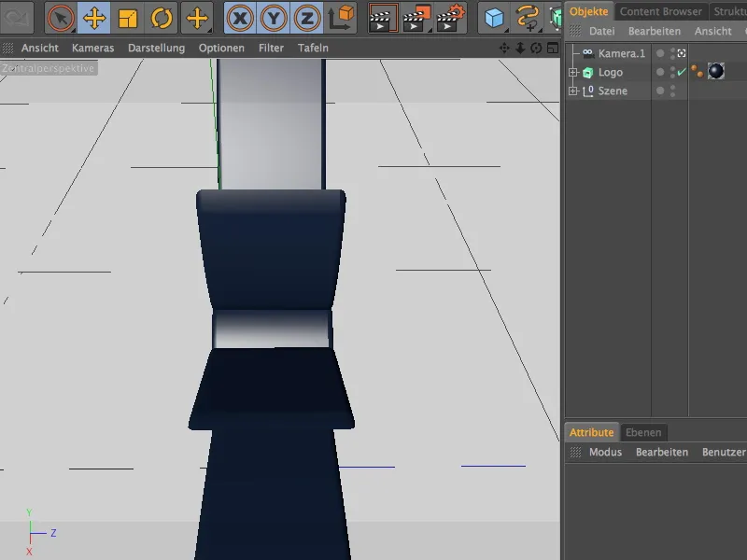Grab the object manager menu grip handle
This screenshot has height=560, width=747.
tap(575, 32)
